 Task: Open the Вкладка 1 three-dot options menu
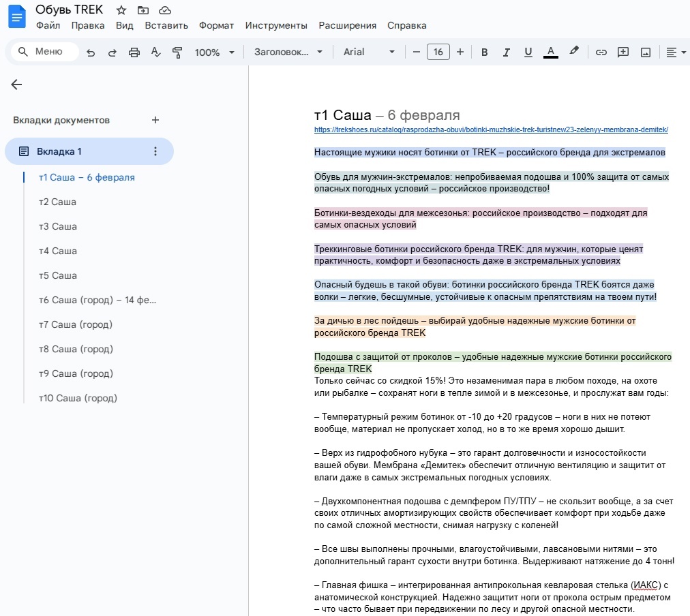coord(155,151)
